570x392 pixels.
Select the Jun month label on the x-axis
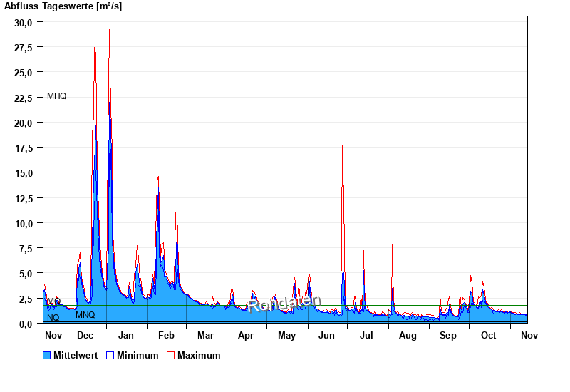coord(327,335)
